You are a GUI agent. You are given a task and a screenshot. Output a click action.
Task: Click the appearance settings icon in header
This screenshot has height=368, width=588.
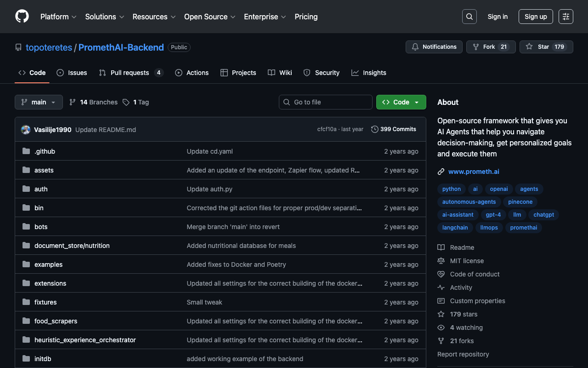[566, 17]
